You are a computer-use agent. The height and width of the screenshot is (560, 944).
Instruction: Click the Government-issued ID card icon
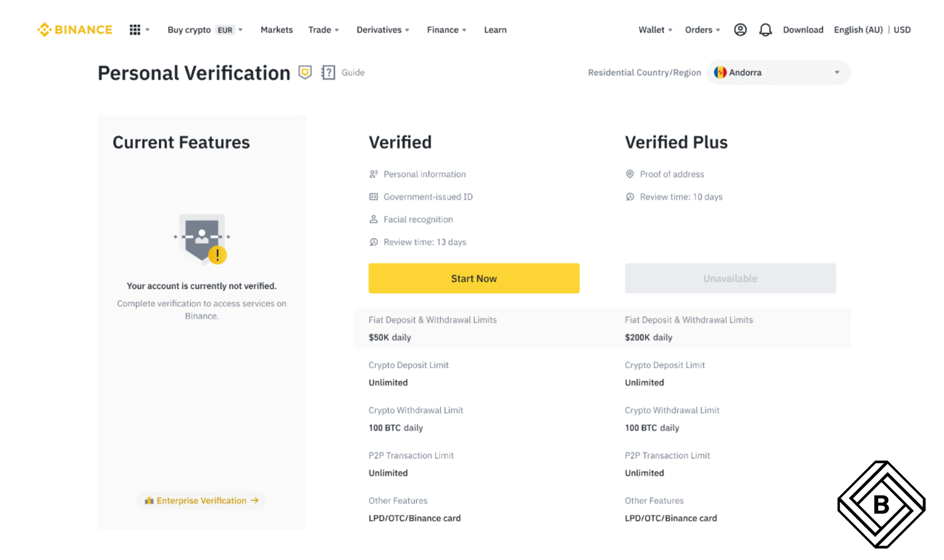(x=374, y=196)
